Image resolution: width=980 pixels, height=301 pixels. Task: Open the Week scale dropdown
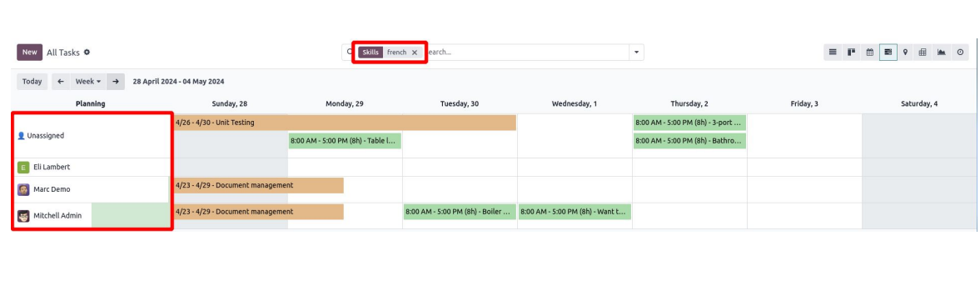click(88, 82)
